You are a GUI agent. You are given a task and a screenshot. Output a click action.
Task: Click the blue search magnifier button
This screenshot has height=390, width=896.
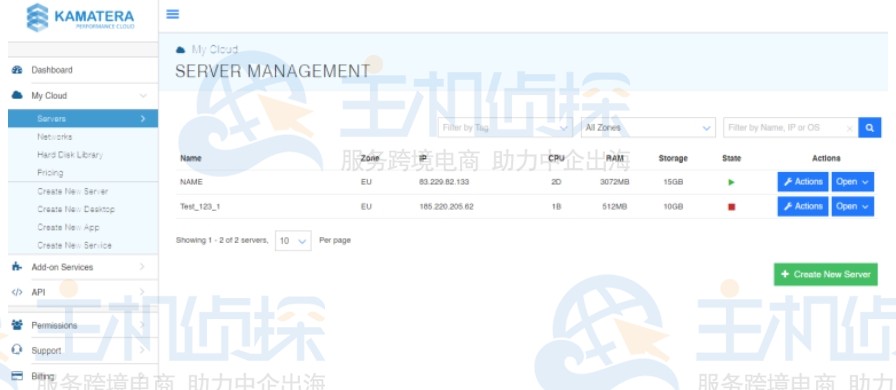pos(869,128)
